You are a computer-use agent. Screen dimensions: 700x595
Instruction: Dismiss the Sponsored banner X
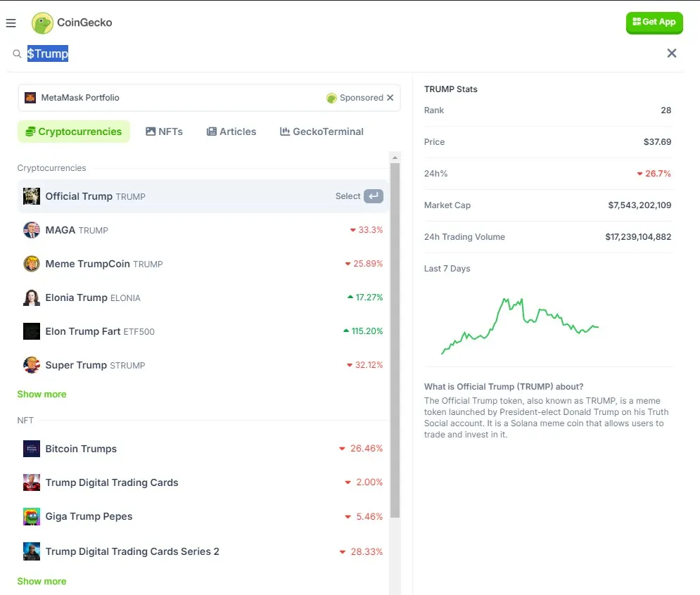point(390,98)
